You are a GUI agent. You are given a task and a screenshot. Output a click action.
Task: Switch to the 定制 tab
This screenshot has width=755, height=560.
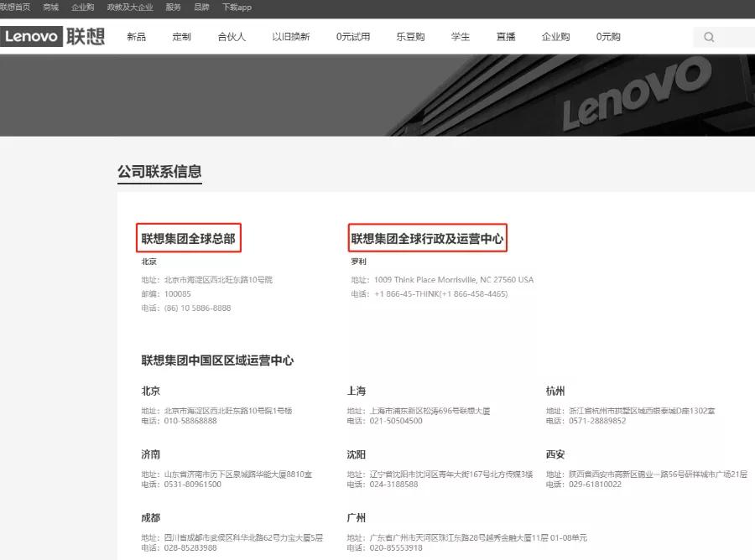tap(181, 37)
